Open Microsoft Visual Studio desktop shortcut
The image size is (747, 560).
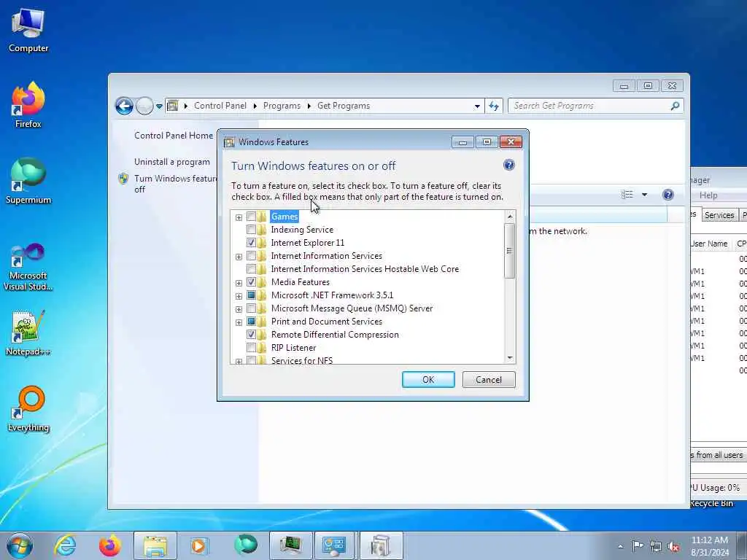pyautogui.click(x=28, y=267)
